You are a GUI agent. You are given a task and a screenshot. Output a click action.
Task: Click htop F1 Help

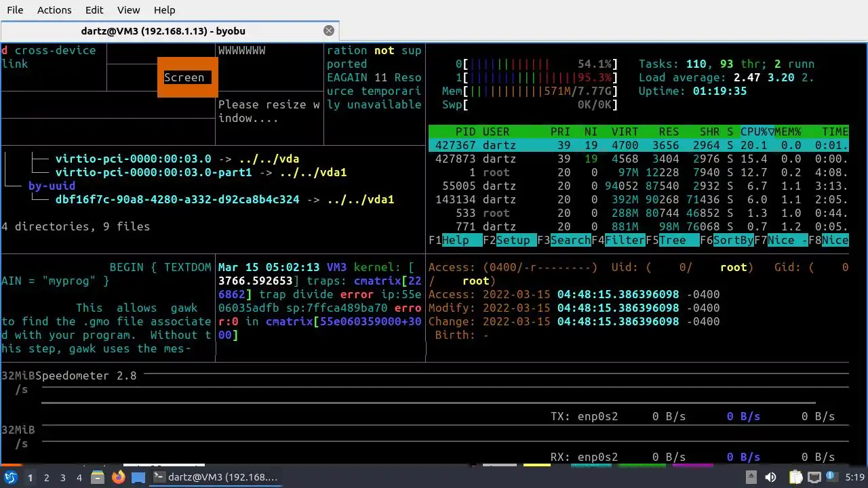pos(456,240)
